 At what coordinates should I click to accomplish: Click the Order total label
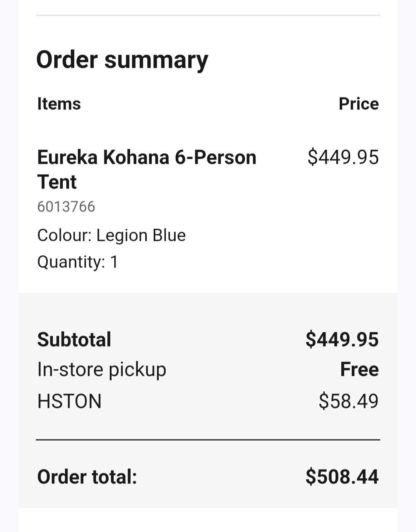pos(87,476)
